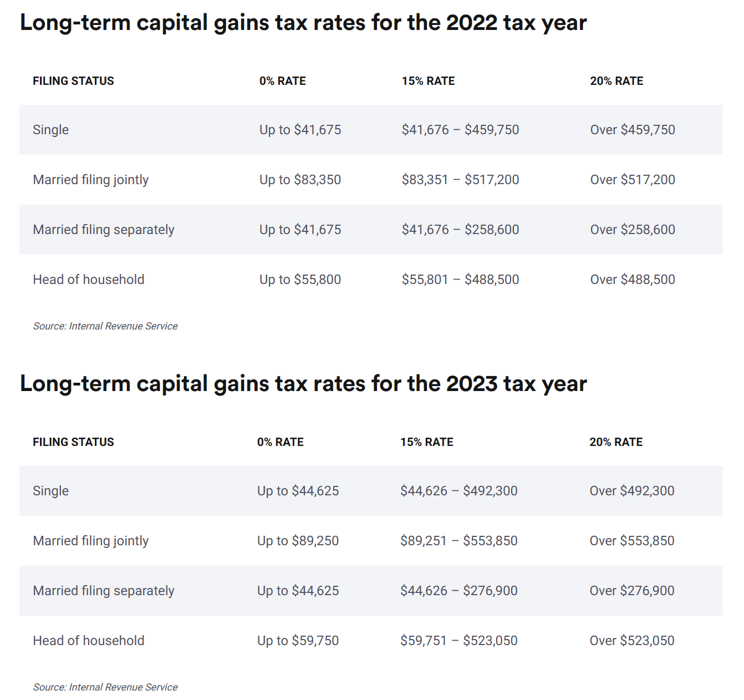Click the 2023 tax year table heading

coord(303,384)
